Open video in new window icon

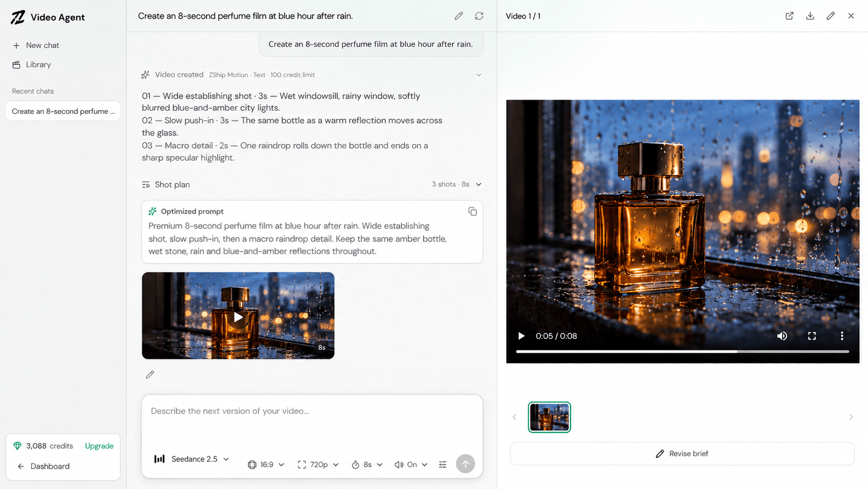tap(790, 16)
